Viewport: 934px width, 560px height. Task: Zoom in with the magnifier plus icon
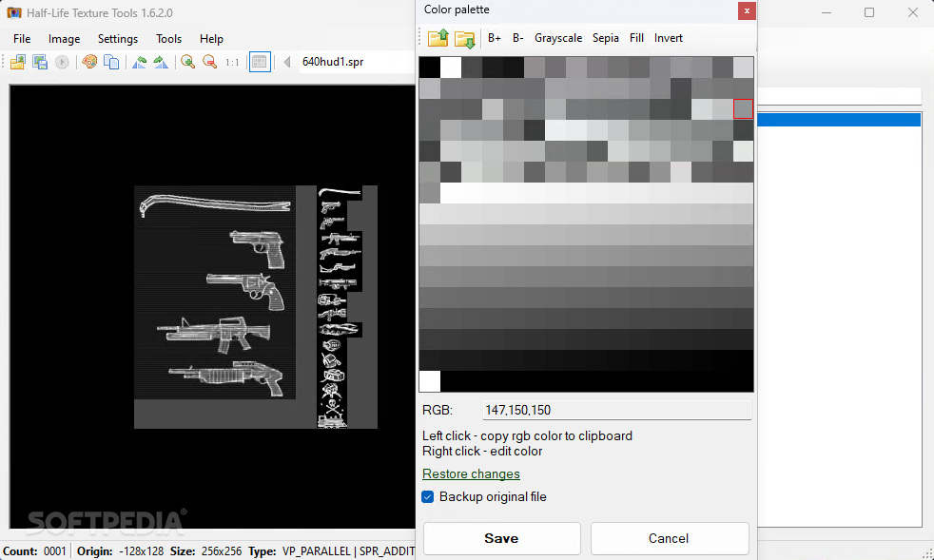[188, 62]
